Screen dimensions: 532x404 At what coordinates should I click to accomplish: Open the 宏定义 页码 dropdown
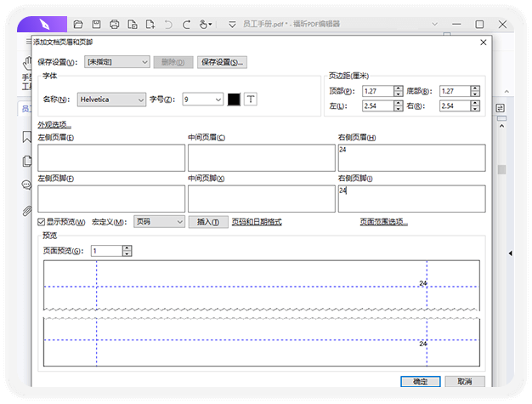(159, 222)
